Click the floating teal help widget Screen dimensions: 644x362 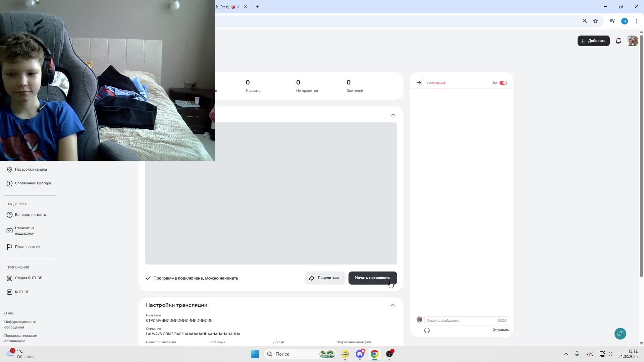(620, 334)
